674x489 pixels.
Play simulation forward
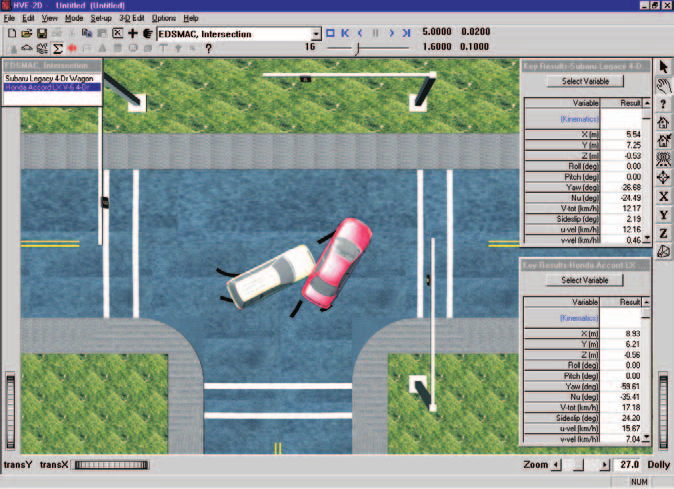click(x=391, y=33)
